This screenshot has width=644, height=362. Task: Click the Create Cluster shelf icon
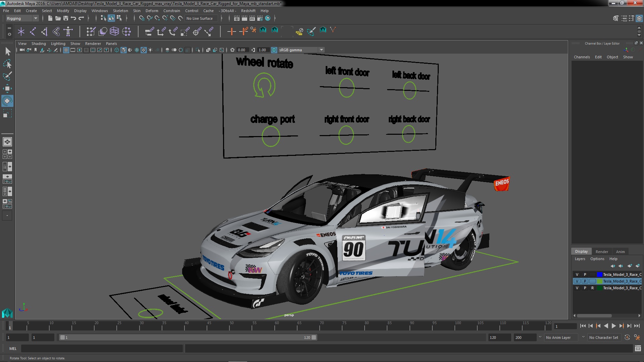pyautogui.click(x=126, y=32)
